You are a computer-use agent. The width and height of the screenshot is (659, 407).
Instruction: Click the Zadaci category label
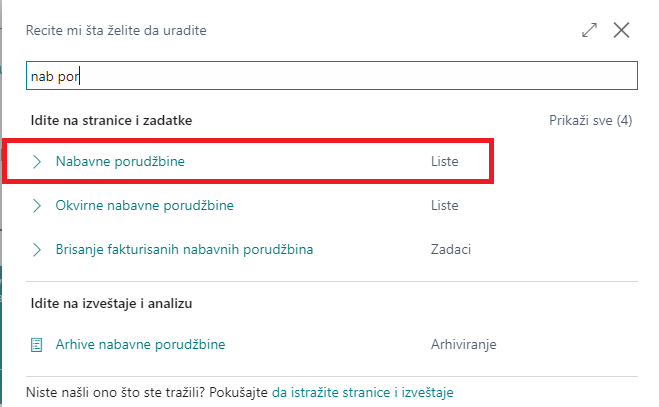tap(451, 249)
